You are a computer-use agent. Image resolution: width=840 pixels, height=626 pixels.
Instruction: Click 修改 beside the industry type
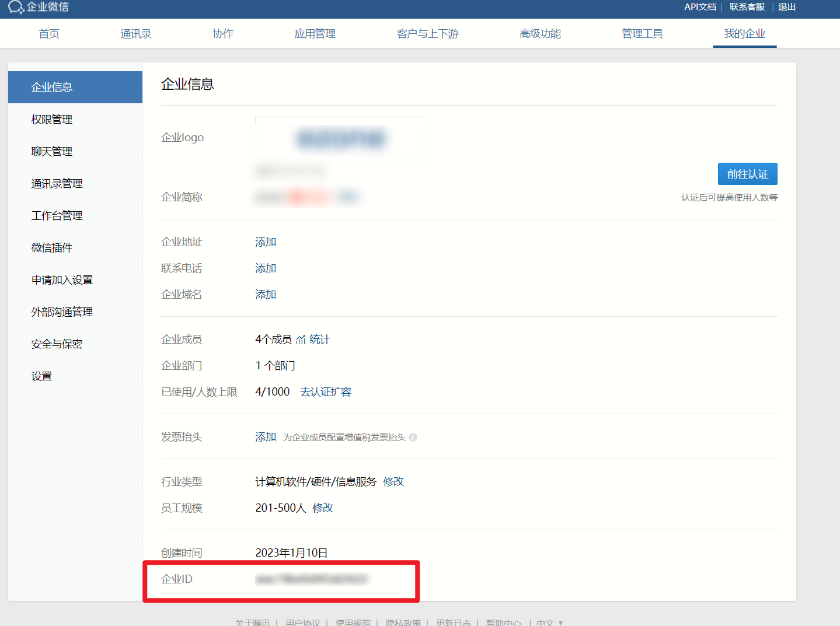(393, 481)
